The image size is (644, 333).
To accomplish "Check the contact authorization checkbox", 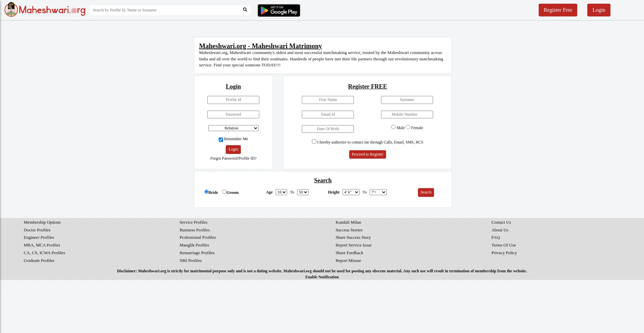I will 314,142.
